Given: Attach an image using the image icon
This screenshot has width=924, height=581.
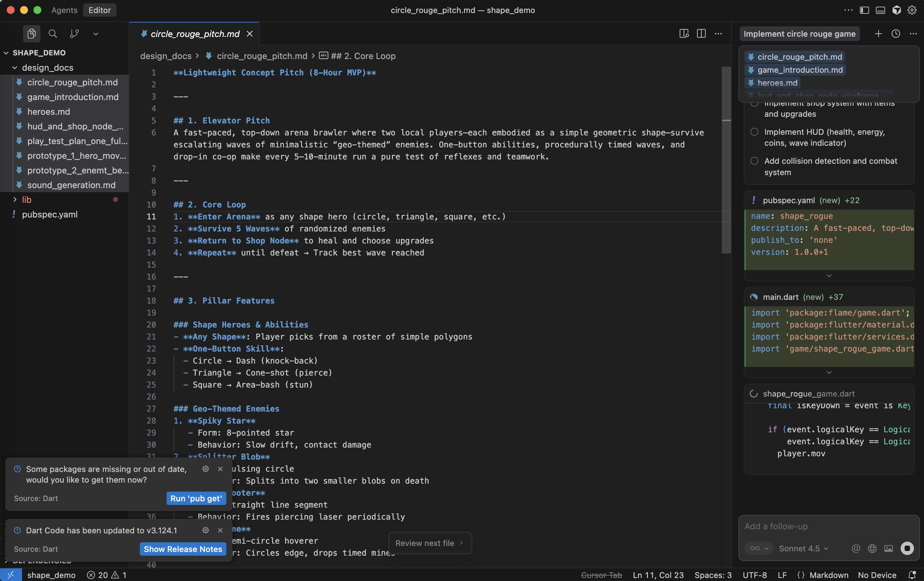Looking at the screenshot, I should (x=888, y=548).
